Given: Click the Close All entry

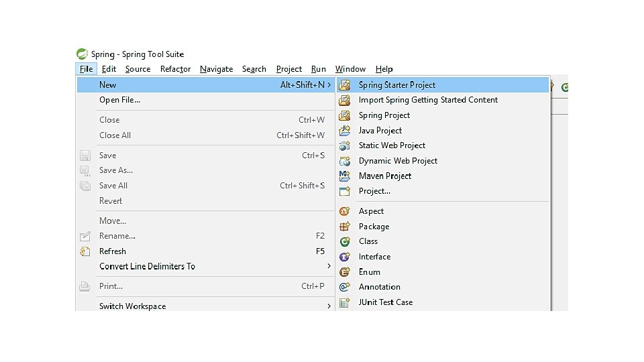Looking at the screenshot, I should (206, 135).
